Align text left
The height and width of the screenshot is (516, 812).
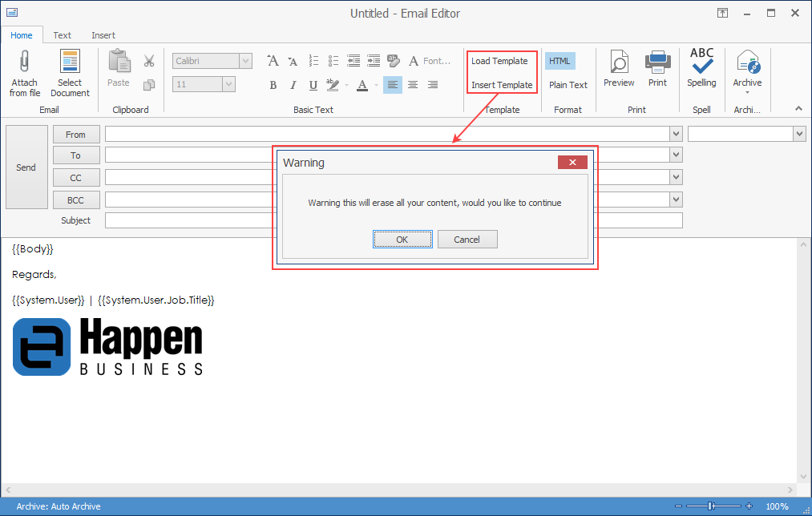click(393, 84)
